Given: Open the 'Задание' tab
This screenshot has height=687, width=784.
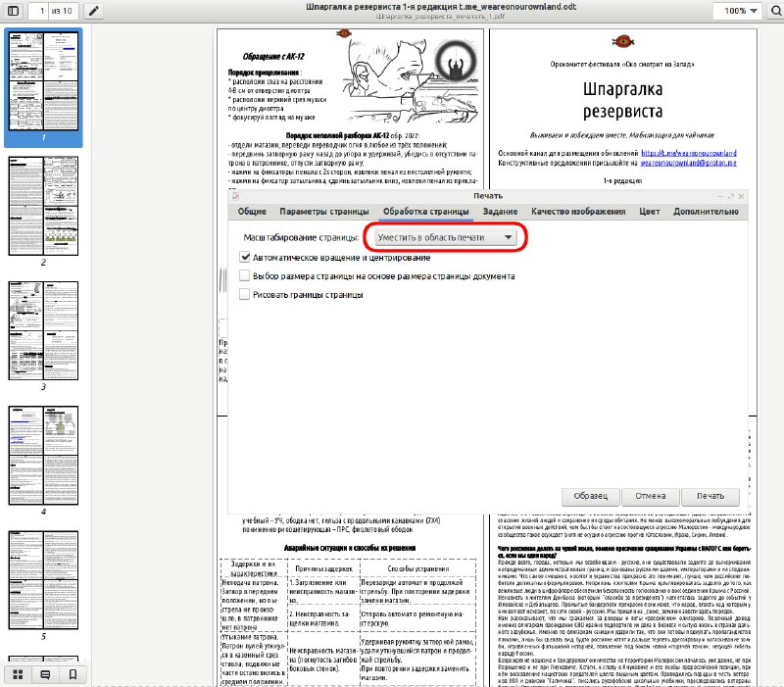Looking at the screenshot, I should point(500,212).
